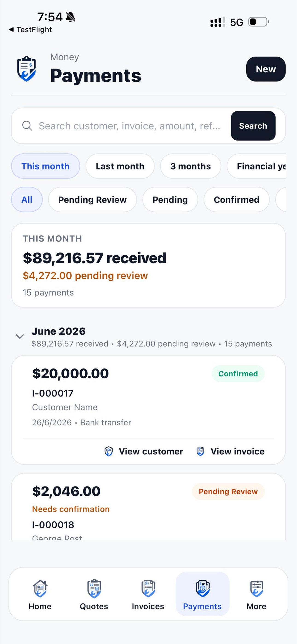Open the Home tab icon
Screen dimensions: 297x644
[40, 588]
